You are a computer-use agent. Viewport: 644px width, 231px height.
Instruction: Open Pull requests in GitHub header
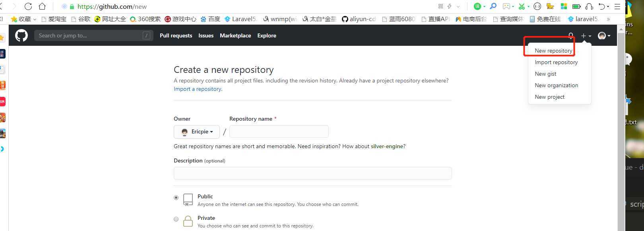[x=176, y=35]
